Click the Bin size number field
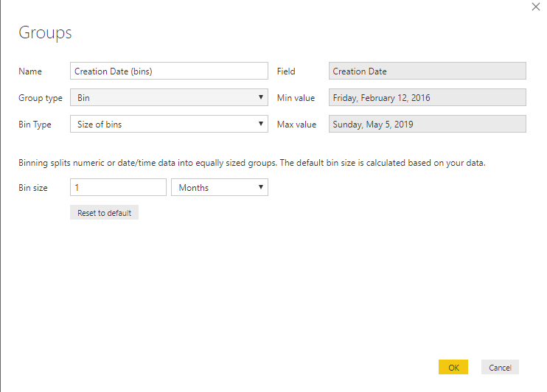The image size is (547, 392). pos(118,187)
